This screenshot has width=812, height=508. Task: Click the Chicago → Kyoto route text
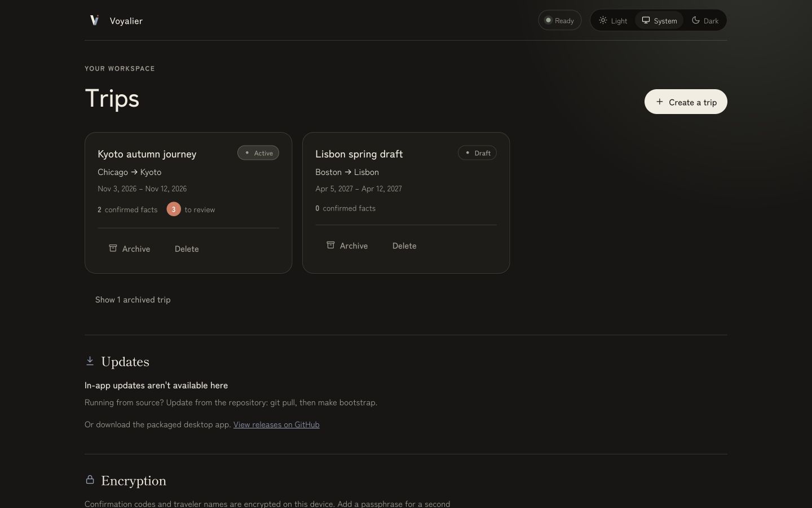pyautogui.click(x=130, y=172)
